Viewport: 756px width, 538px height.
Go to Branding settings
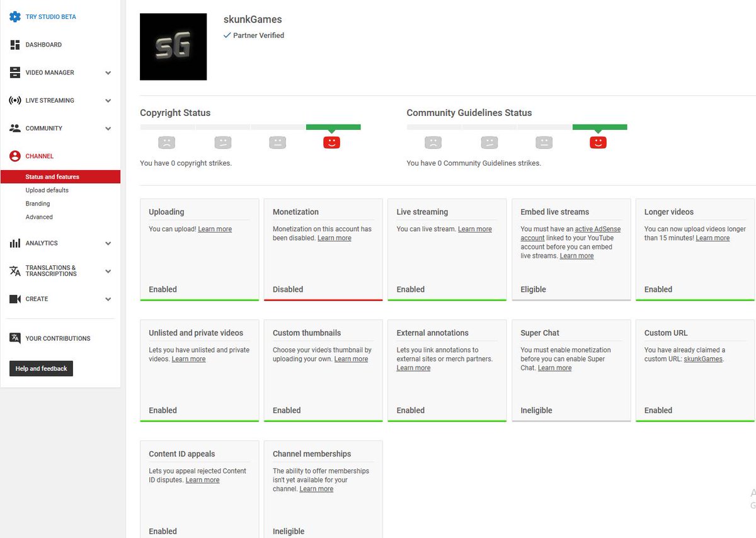(x=38, y=203)
